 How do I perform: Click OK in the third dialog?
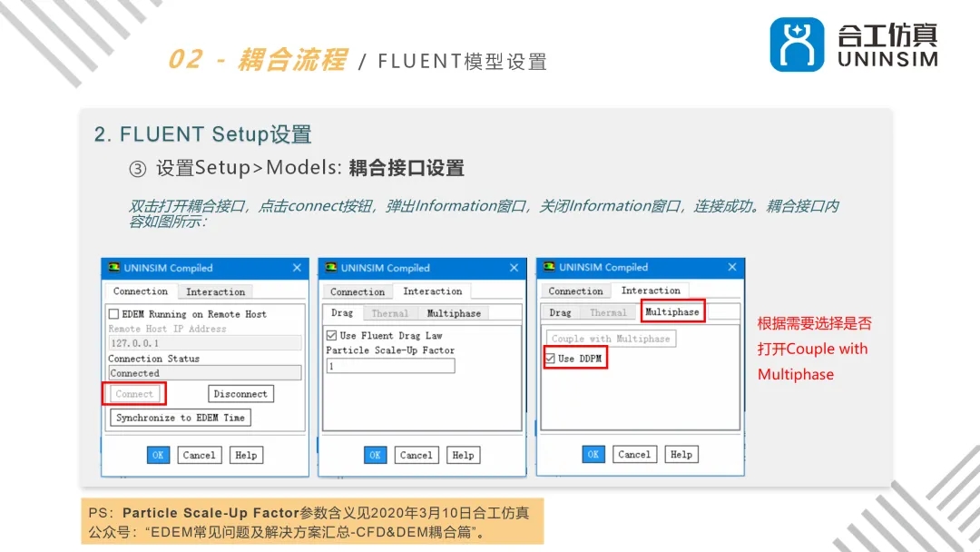tap(593, 454)
